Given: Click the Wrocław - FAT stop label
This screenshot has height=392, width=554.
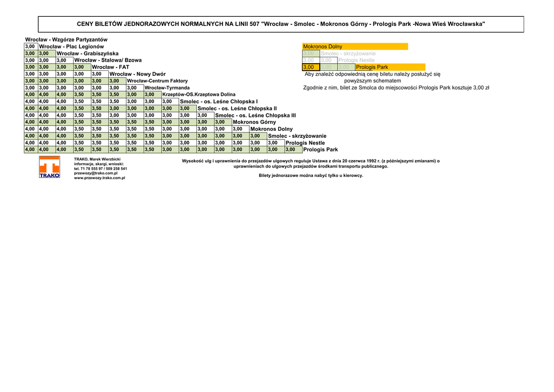Looking at the screenshot, I should 110,67.
